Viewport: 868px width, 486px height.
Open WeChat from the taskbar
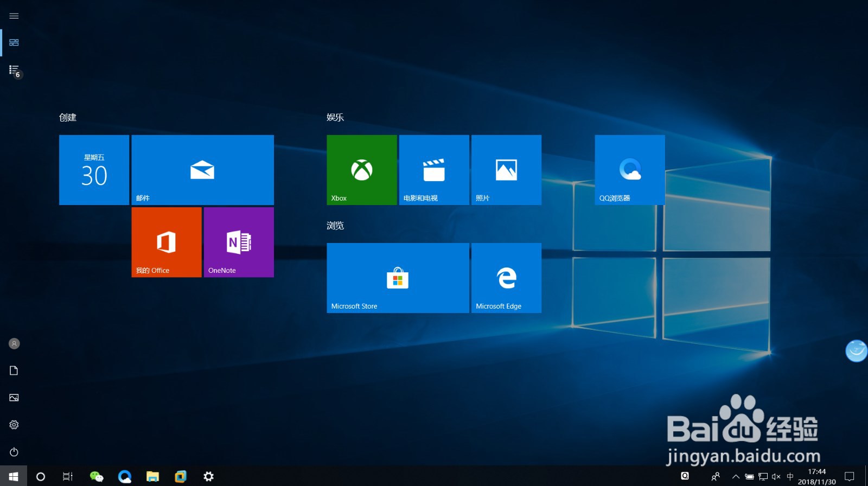pos(97,476)
